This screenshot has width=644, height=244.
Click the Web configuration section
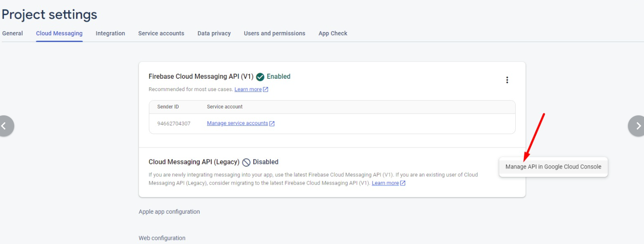pos(162,238)
